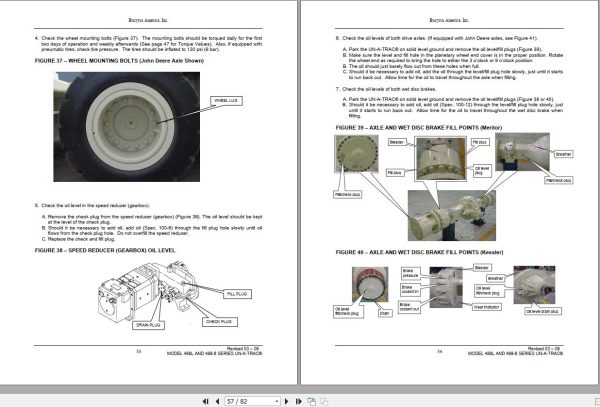Click the FILL PLUG label in Figure 38
This screenshot has height=407, width=600.
[237, 294]
